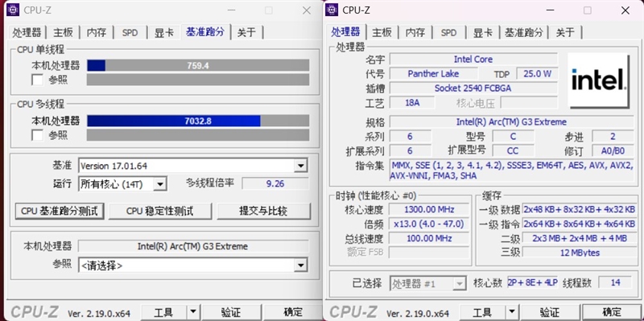Viewport: 644px width, 321px height.
Task: Switch to 内存 tab in right window
Action: click(x=415, y=32)
